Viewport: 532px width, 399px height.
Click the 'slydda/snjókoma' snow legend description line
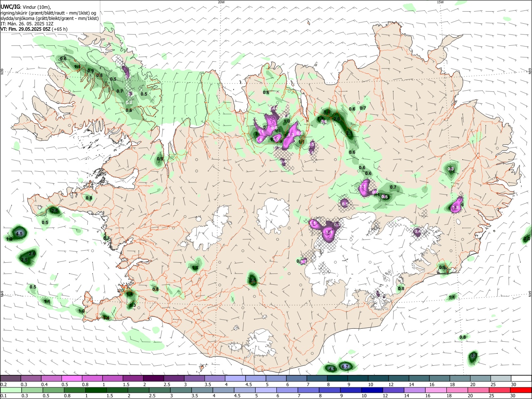point(49,18)
